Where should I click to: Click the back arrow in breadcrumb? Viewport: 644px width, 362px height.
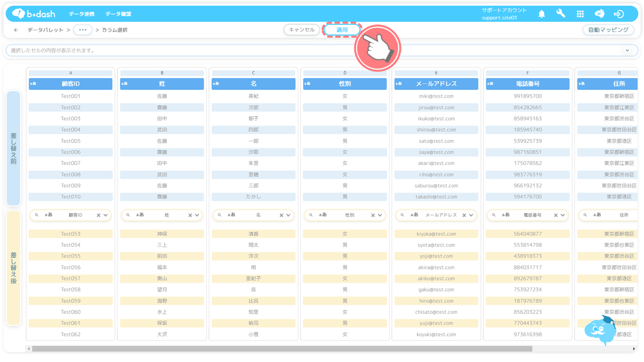coord(16,30)
